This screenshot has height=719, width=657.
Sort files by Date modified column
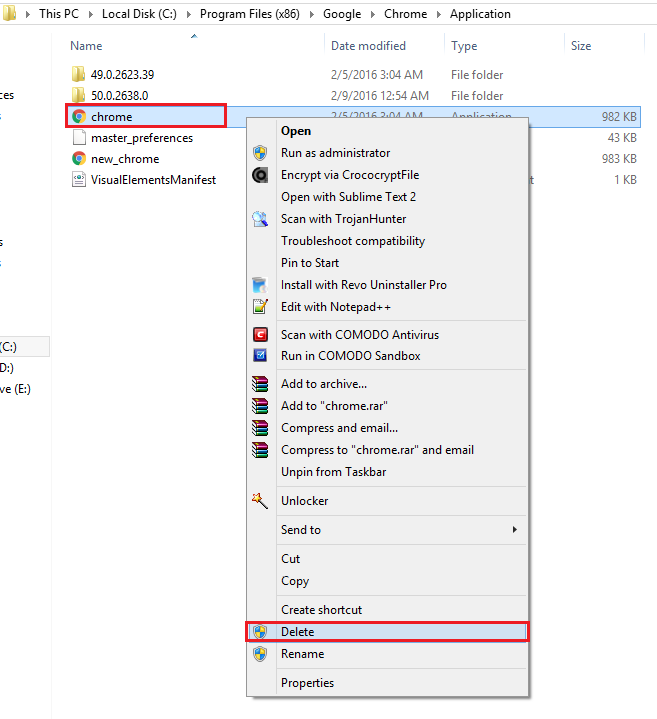coord(368,46)
